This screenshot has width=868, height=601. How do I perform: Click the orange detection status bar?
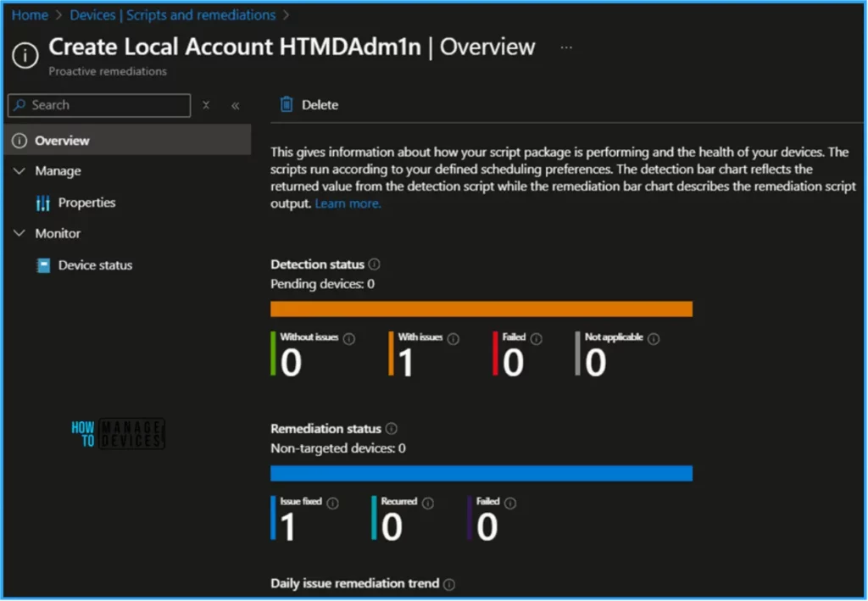click(481, 309)
